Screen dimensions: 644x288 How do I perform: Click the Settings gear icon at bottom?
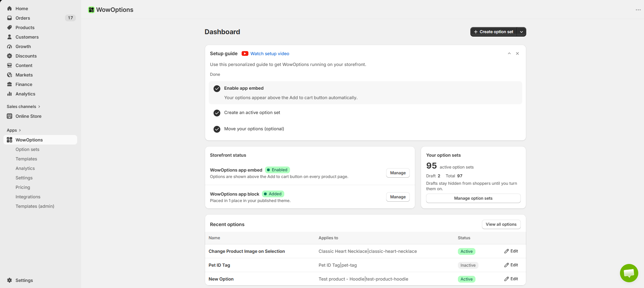9,280
